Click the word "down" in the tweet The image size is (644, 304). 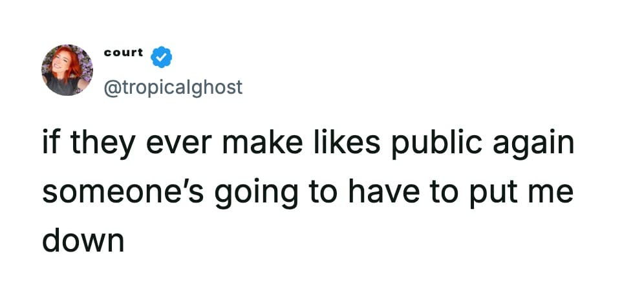tap(83, 241)
